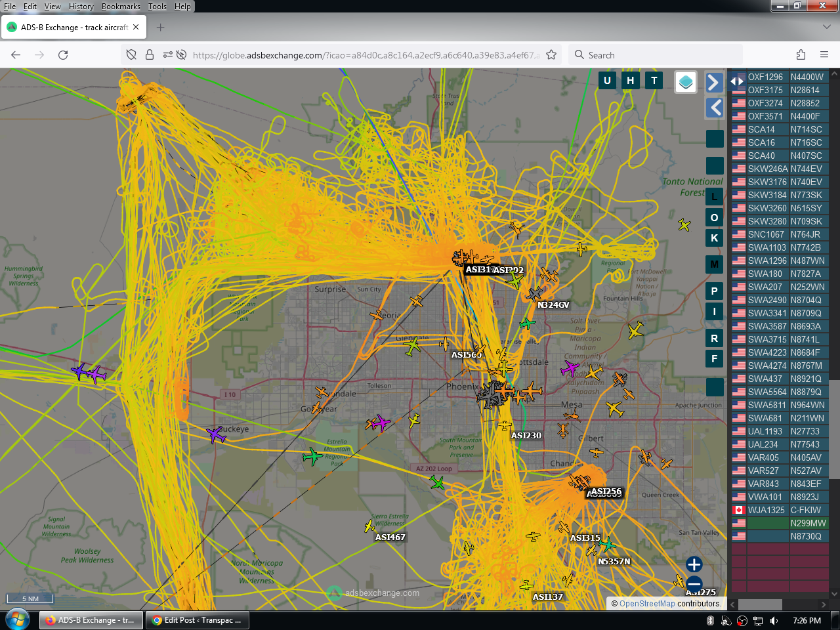The image size is (840, 630).
Task: Close the ADS-B Exchange tab
Action: (x=136, y=28)
